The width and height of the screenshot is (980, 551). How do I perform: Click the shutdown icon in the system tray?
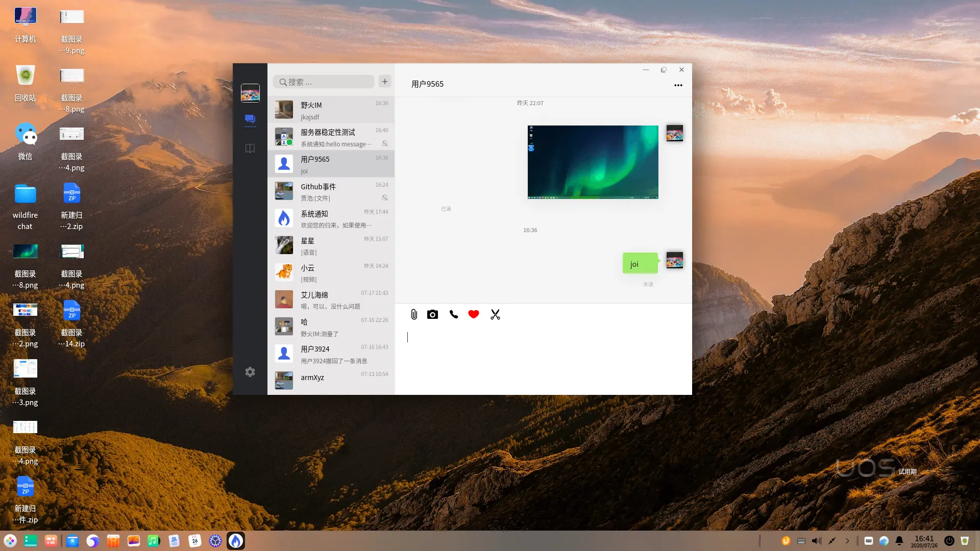(949, 540)
